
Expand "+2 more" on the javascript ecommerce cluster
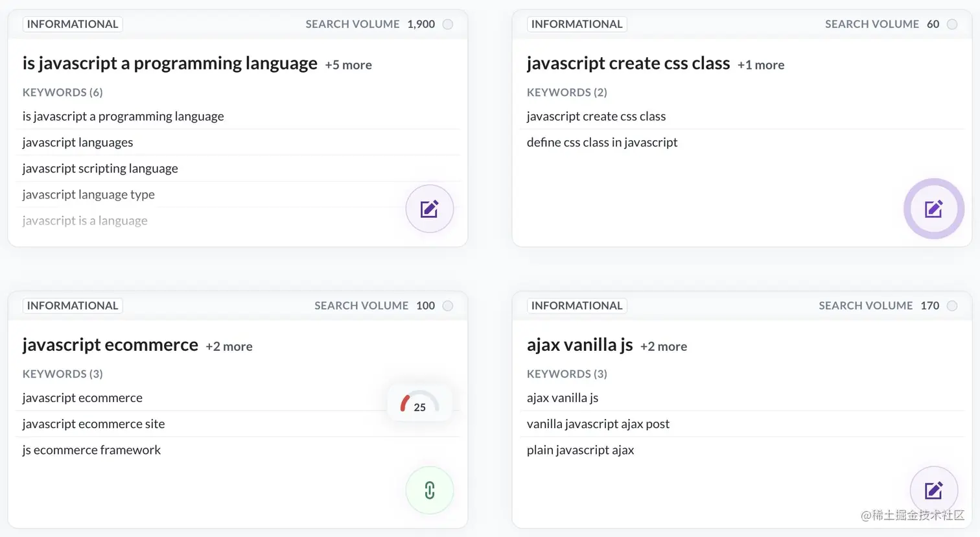(229, 346)
